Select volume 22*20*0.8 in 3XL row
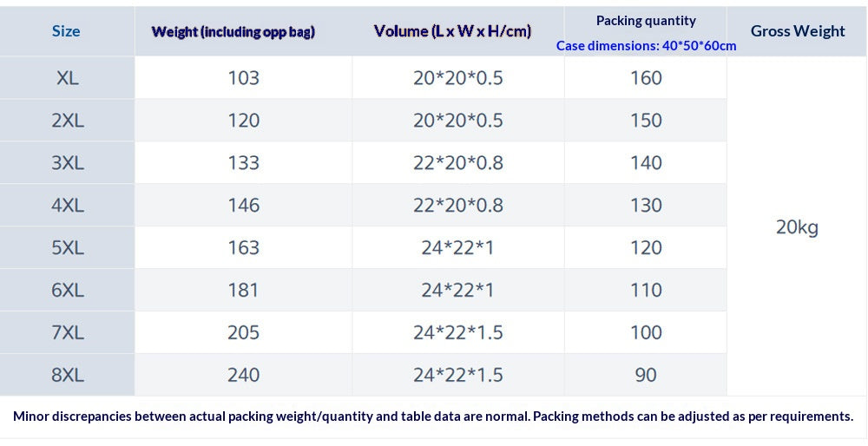The height and width of the screenshot is (446, 868). click(x=457, y=162)
